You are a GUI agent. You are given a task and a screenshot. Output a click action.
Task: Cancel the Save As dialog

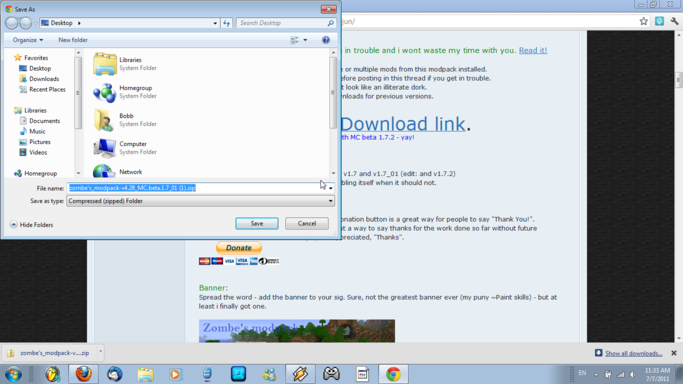(x=307, y=223)
